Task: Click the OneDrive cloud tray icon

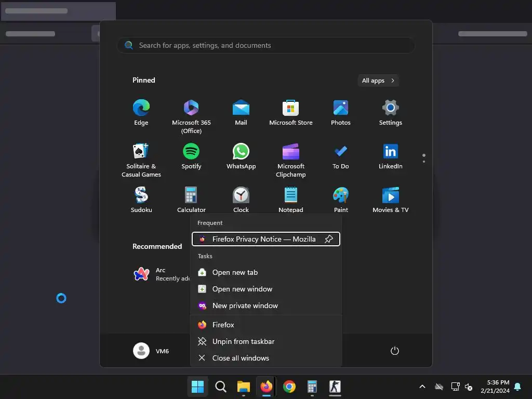Action: [439, 387]
